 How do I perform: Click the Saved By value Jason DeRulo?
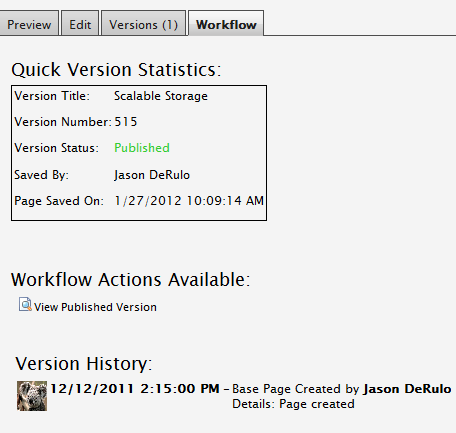[152, 175]
